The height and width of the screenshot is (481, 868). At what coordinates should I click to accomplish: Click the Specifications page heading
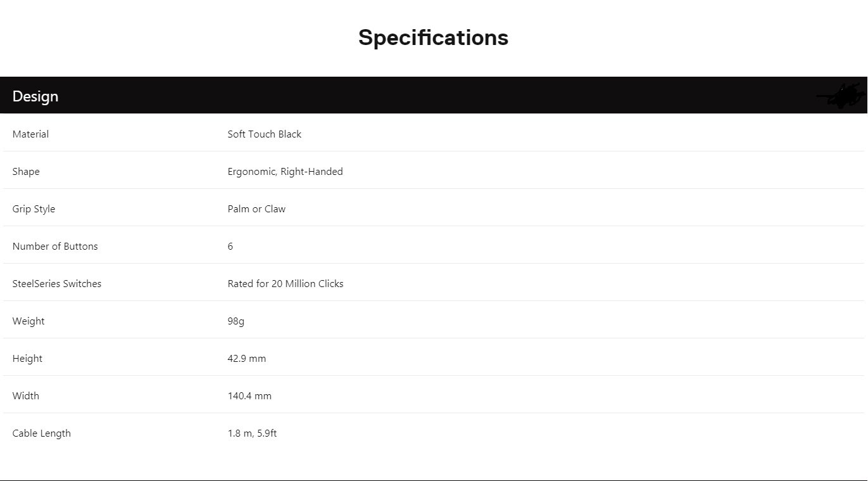(433, 37)
